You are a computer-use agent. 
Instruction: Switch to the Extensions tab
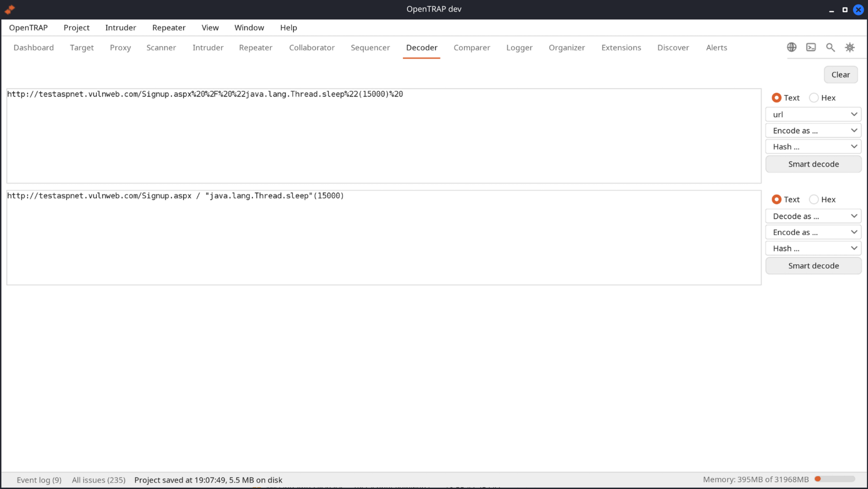point(621,48)
